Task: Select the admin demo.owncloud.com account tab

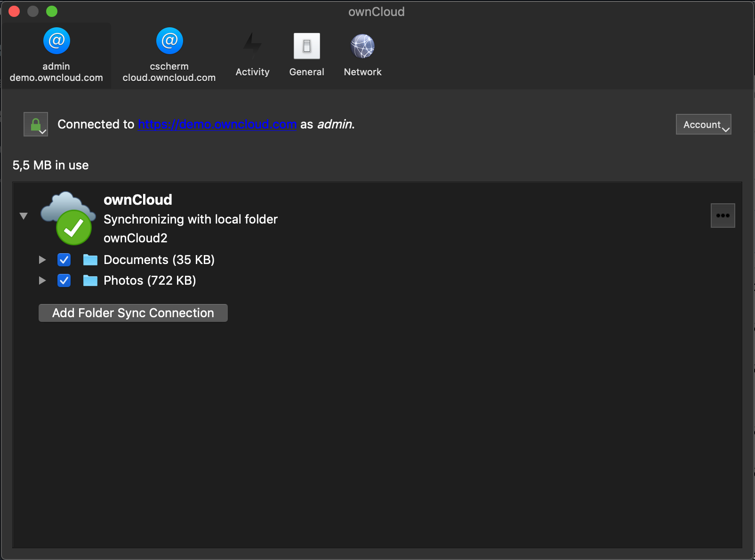Action: tap(56, 56)
